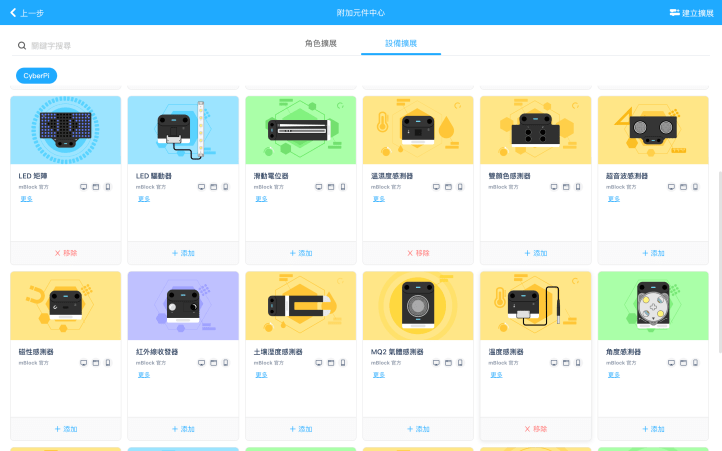The width and height of the screenshot is (722, 451).
Task: Open 更多 link under LED 矩陣
Action: click(26, 199)
